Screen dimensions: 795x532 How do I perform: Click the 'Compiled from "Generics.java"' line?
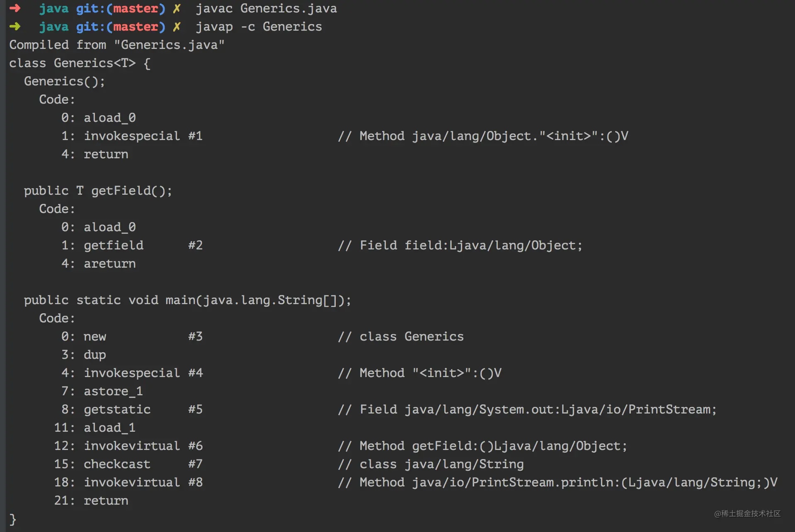click(x=117, y=45)
